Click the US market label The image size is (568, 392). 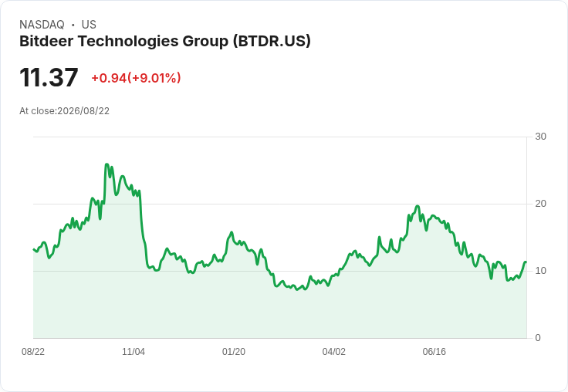[89, 25]
